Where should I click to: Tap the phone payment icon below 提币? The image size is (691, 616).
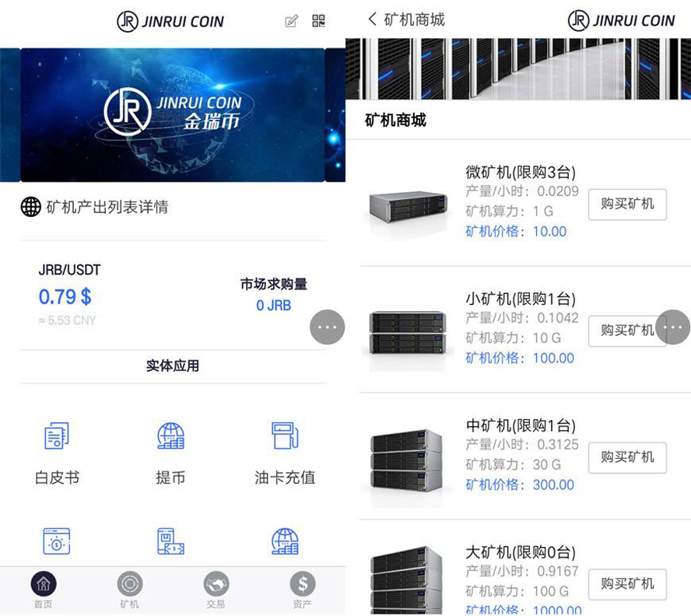(x=170, y=541)
